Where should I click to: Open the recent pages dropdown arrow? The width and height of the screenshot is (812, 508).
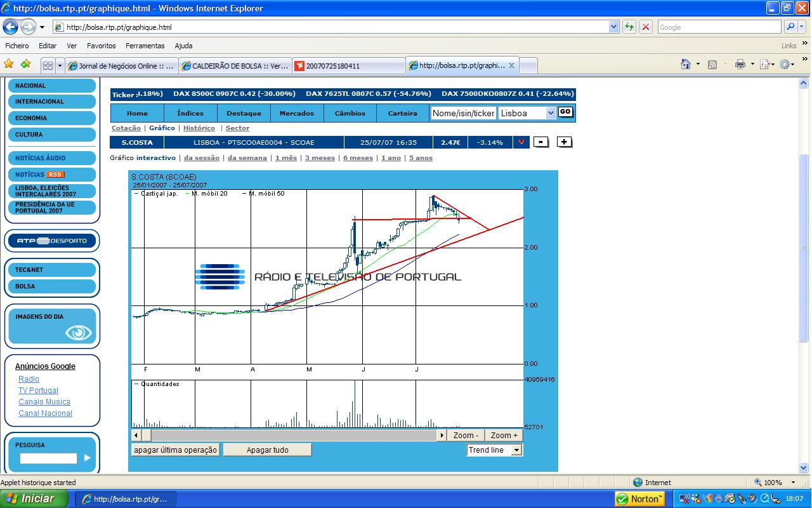point(42,27)
